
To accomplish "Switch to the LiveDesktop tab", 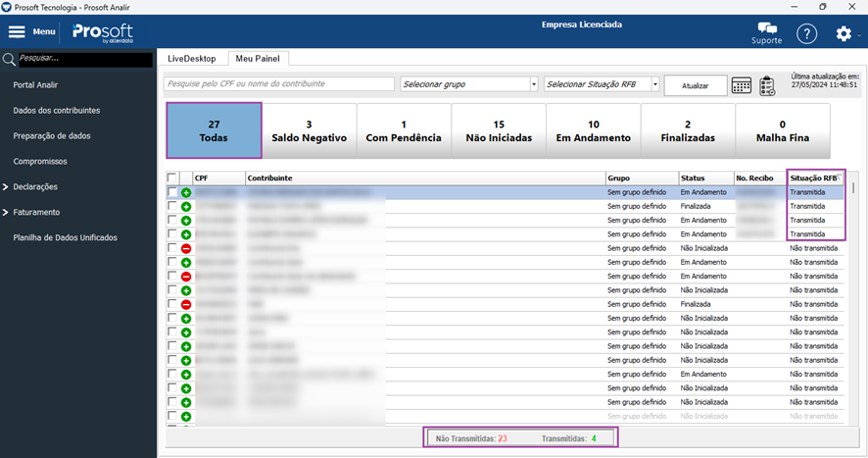I will 192,58.
